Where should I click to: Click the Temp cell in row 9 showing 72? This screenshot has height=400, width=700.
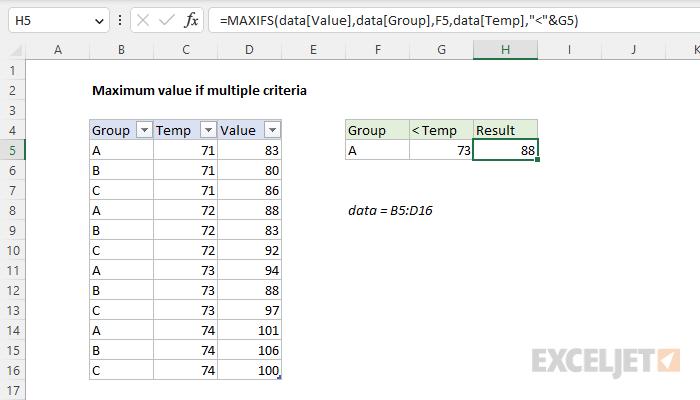pos(186,230)
